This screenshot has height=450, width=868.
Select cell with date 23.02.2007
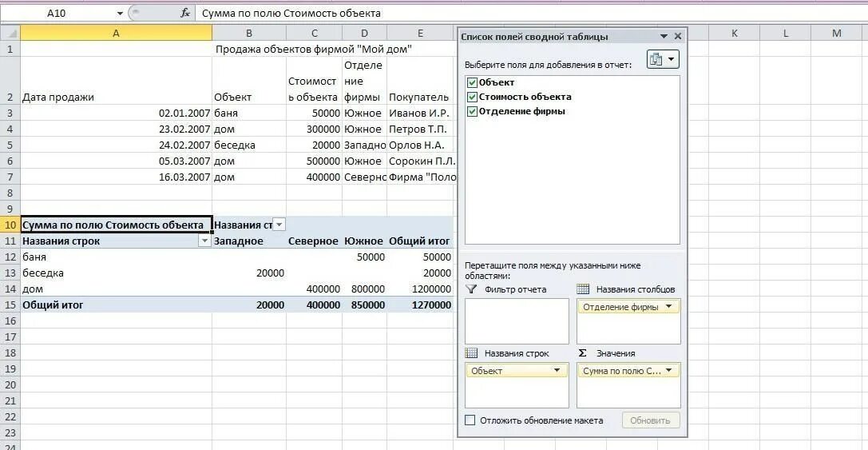pyautogui.click(x=117, y=129)
